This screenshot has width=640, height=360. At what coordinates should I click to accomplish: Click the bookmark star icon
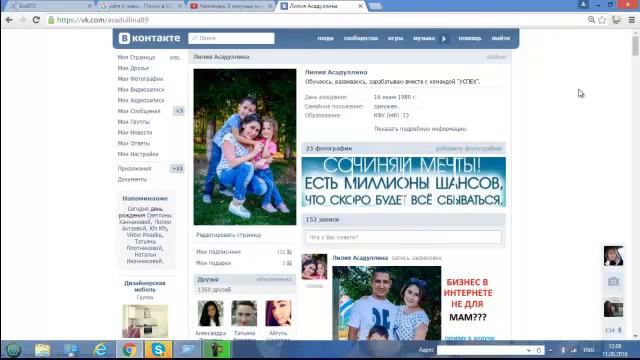point(602,20)
